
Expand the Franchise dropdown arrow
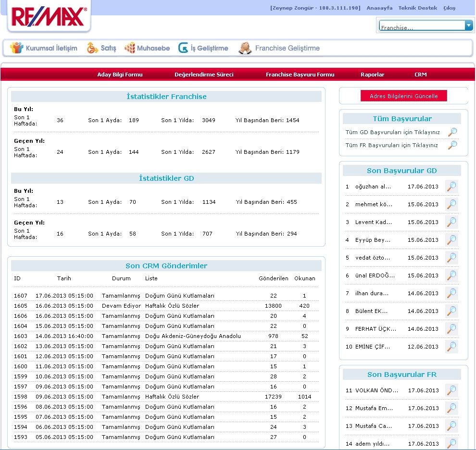[469, 26]
